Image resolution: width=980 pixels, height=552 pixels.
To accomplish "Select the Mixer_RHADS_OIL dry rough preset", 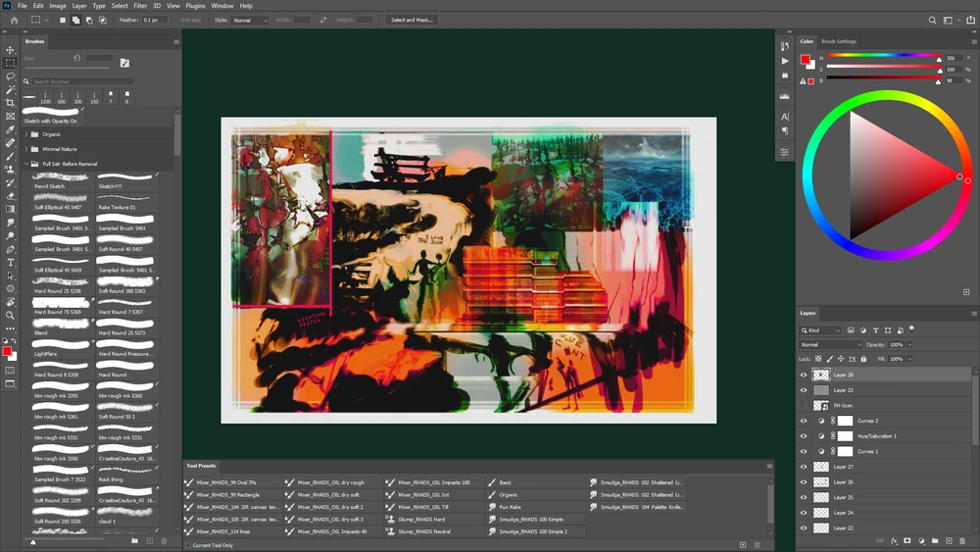I will click(x=331, y=482).
